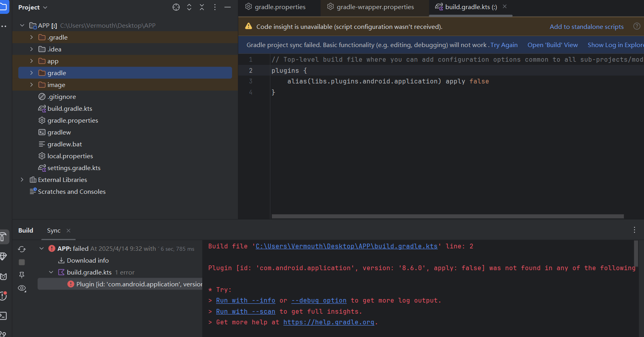The height and width of the screenshot is (337, 644).
Task: Click the Sync/rerun Gradle icon
Action: pos(22,249)
